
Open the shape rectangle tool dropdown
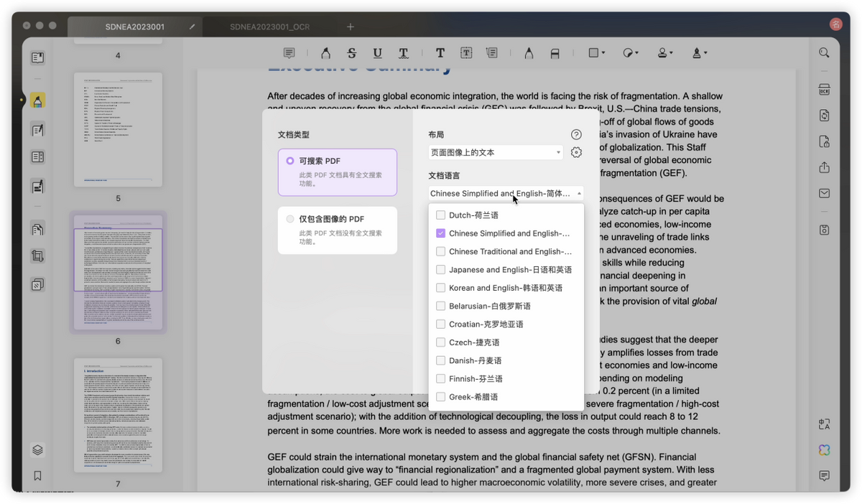596,52
